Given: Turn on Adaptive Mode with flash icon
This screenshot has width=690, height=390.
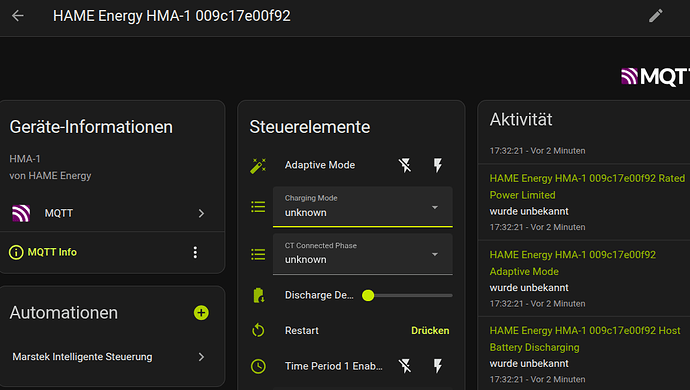Looking at the screenshot, I should [437, 166].
